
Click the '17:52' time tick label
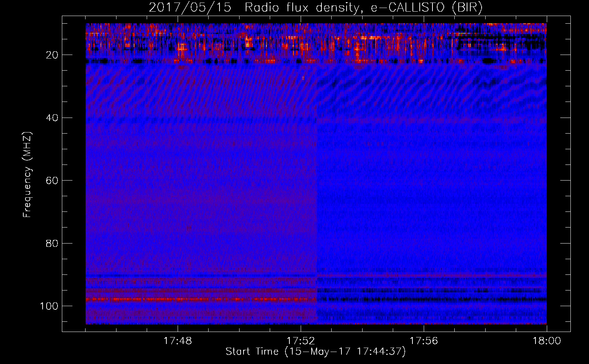[301, 341]
